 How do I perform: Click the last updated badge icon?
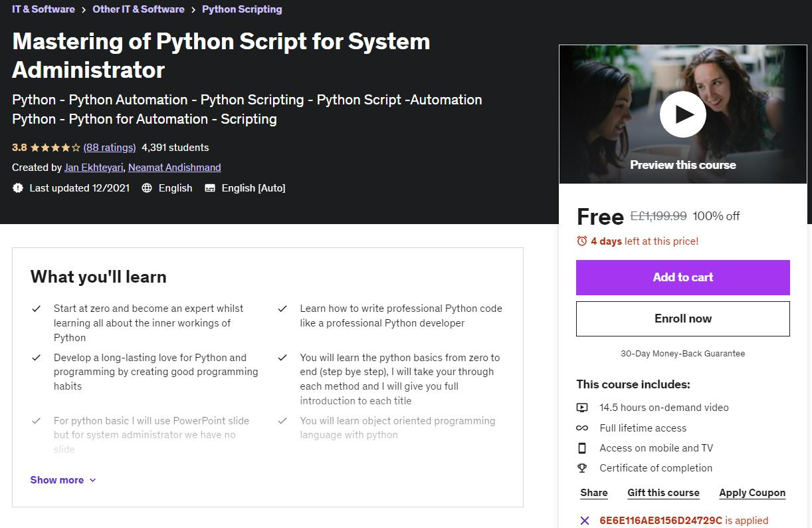click(18, 188)
